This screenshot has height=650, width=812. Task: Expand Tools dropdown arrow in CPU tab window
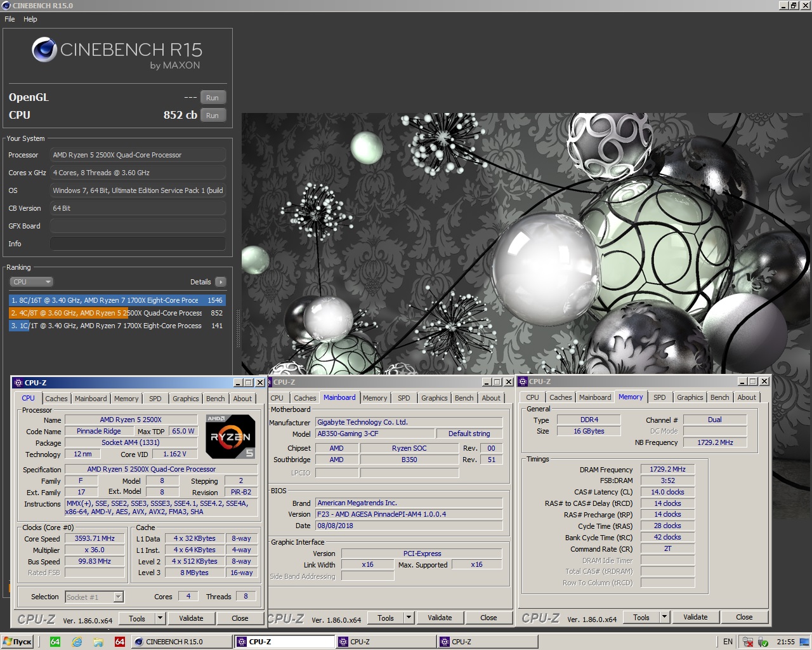160,618
